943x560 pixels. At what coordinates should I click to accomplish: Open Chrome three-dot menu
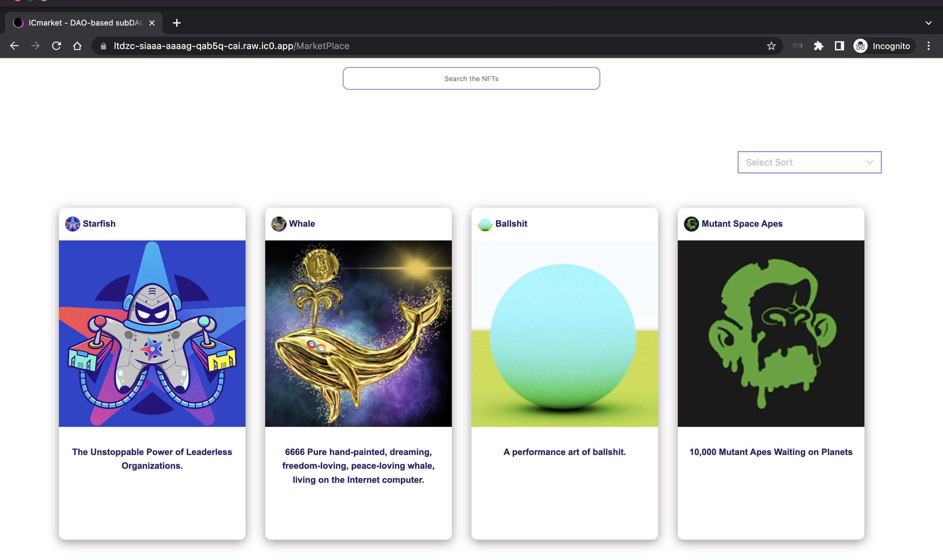coord(928,46)
